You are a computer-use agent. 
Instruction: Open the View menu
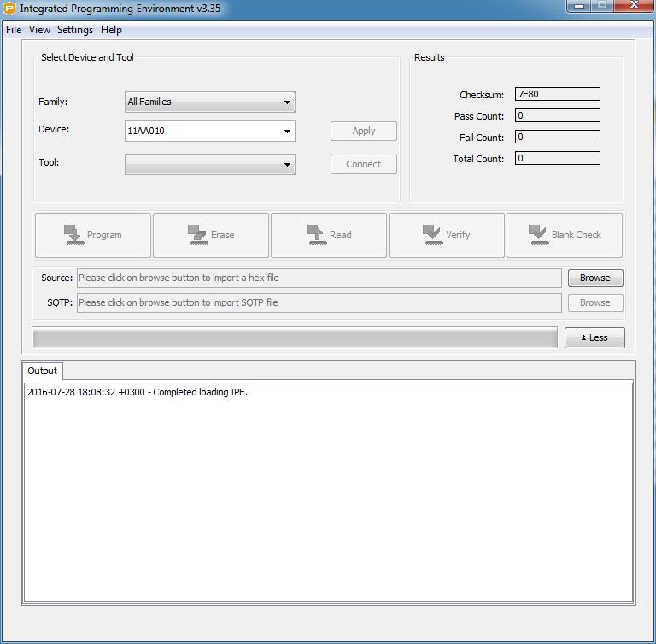point(40,30)
